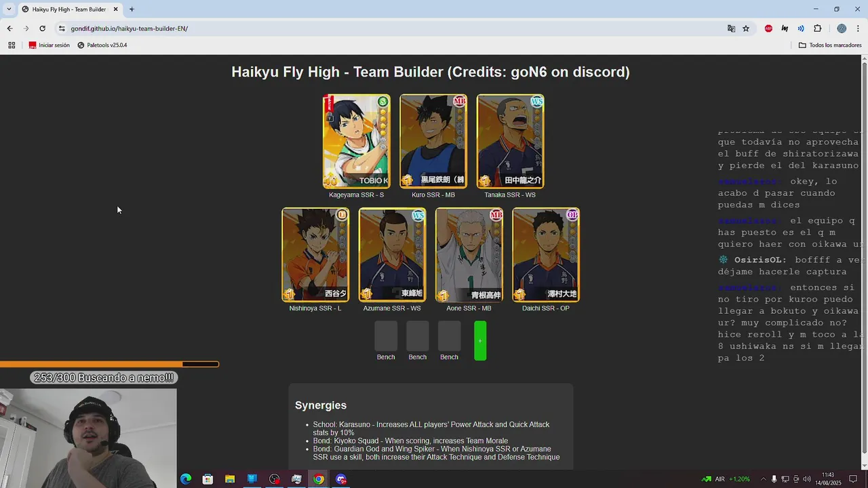Click the third empty Bench slot

[449, 336]
